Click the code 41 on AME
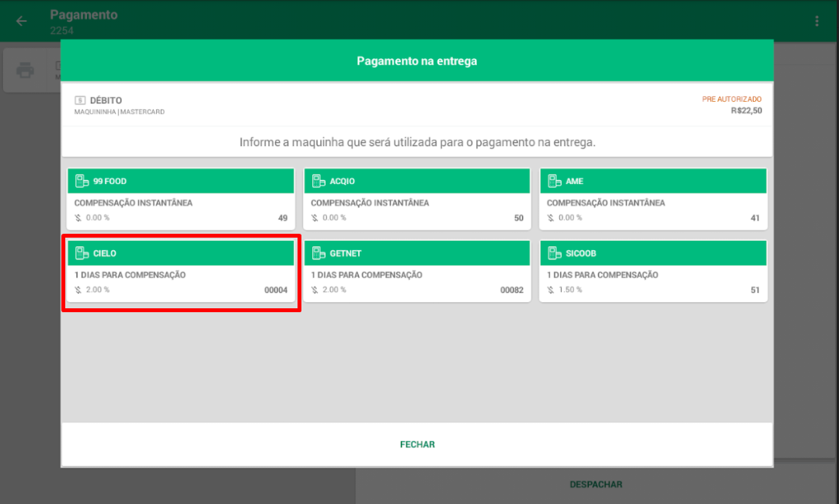839x504 pixels. coord(755,217)
